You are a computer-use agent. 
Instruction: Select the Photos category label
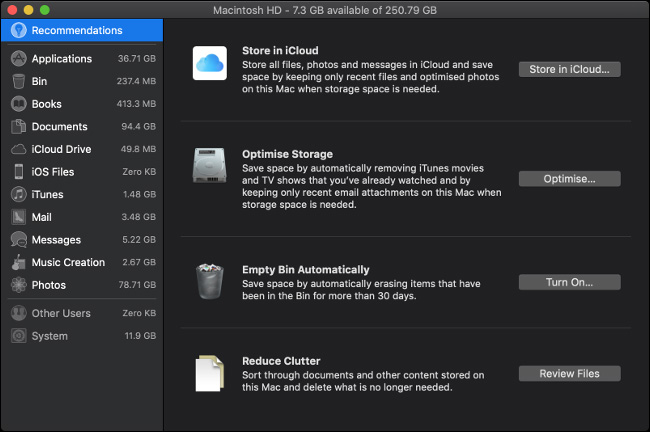[49, 285]
